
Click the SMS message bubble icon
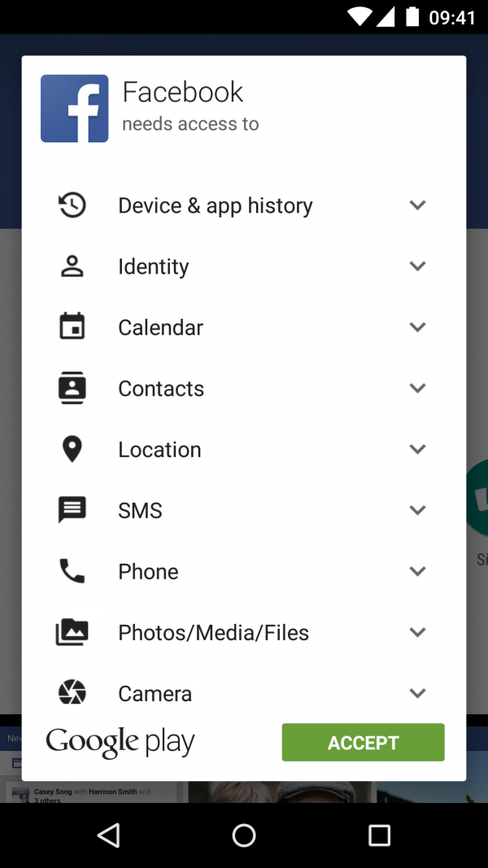click(x=72, y=510)
